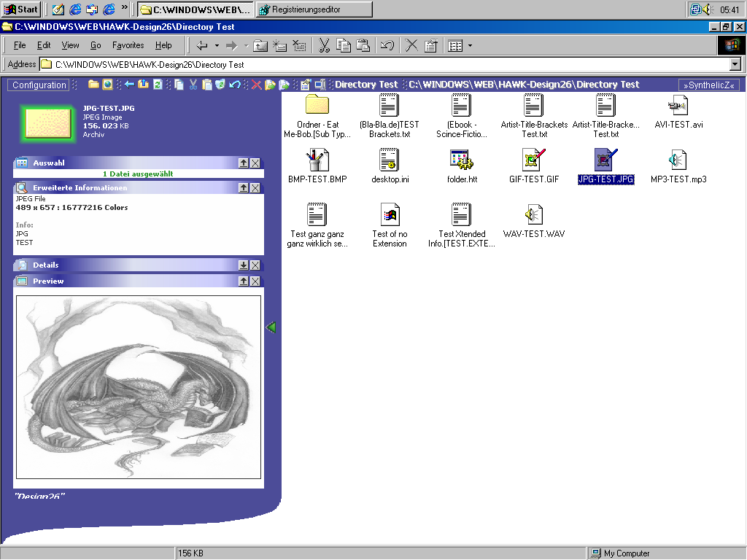Click the gray Undo icon in the standard toolbar
The height and width of the screenshot is (560, 747).
point(387,46)
